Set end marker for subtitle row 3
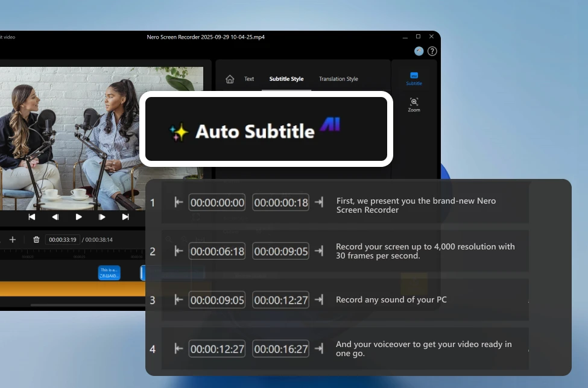This screenshot has width=588, height=388. pos(319,299)
